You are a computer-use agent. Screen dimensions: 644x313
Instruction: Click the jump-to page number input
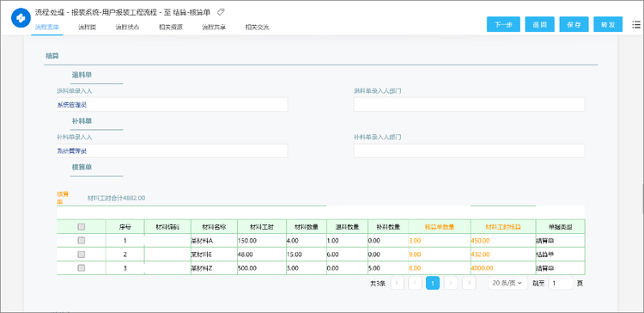561,283
